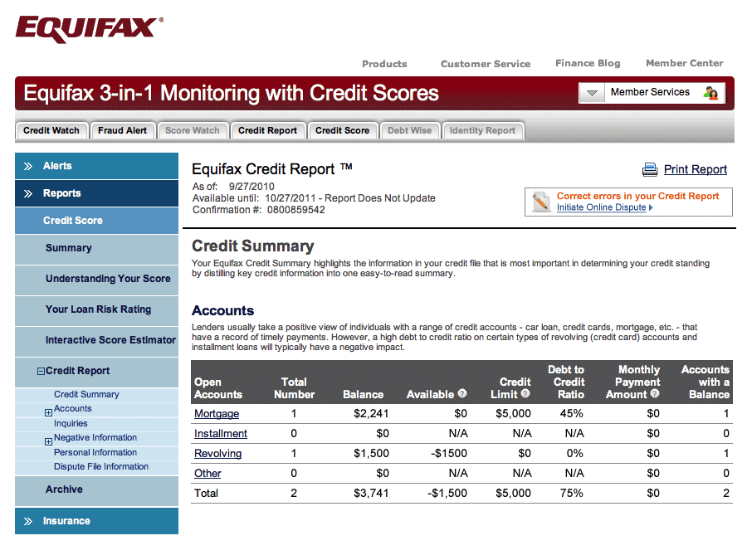Expand the Accounts tree item in sidebar
This screenshot has width=747, height=560.
pyautogui.click(x=48, y=412)
